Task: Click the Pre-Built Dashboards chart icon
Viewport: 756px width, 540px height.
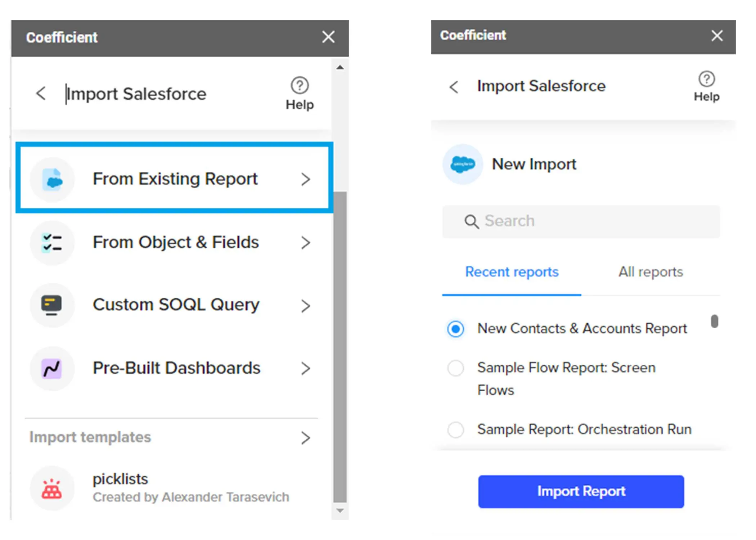Action: [52, 369]
